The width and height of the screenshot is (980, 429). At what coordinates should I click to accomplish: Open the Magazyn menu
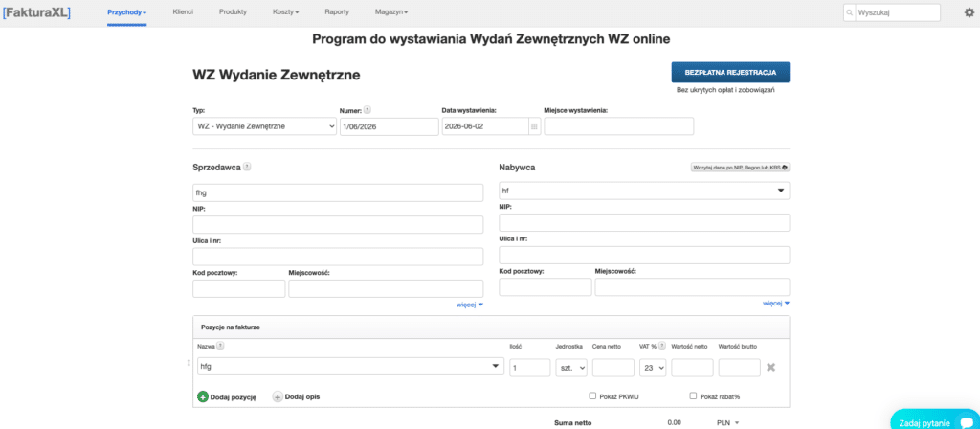(391, 12)
